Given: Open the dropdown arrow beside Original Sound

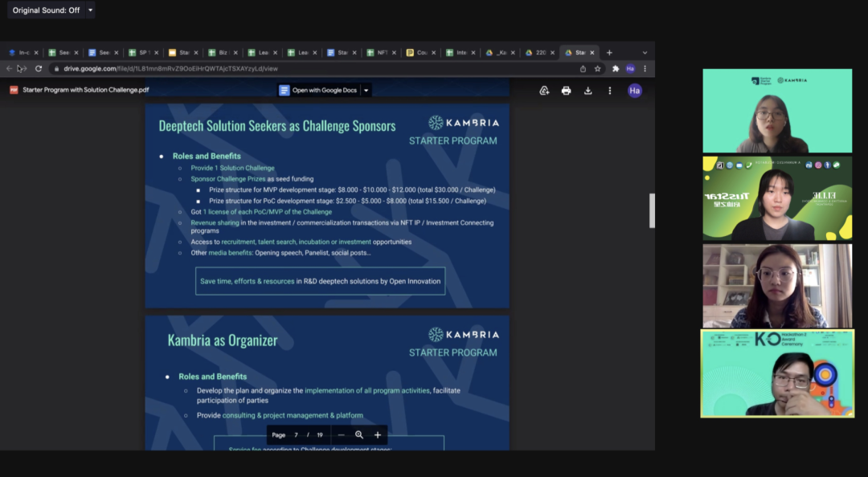Looking at the screenshot, I should (x=90, y=10).
